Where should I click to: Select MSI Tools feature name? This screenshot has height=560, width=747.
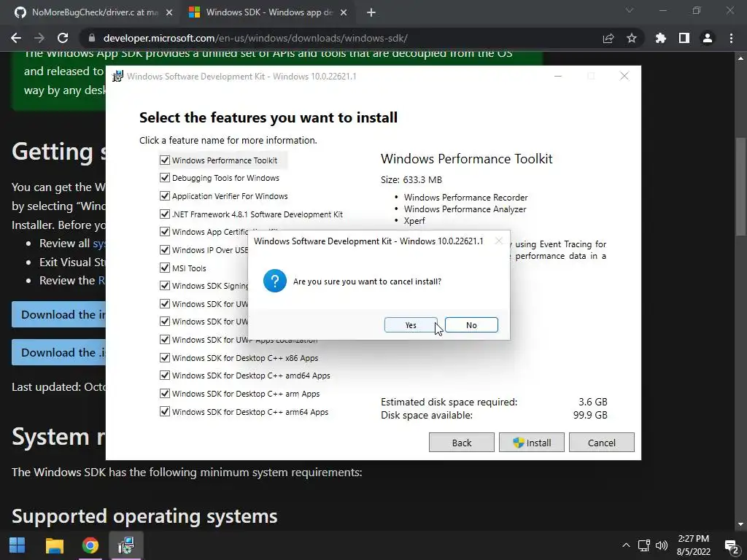point(189,268)
